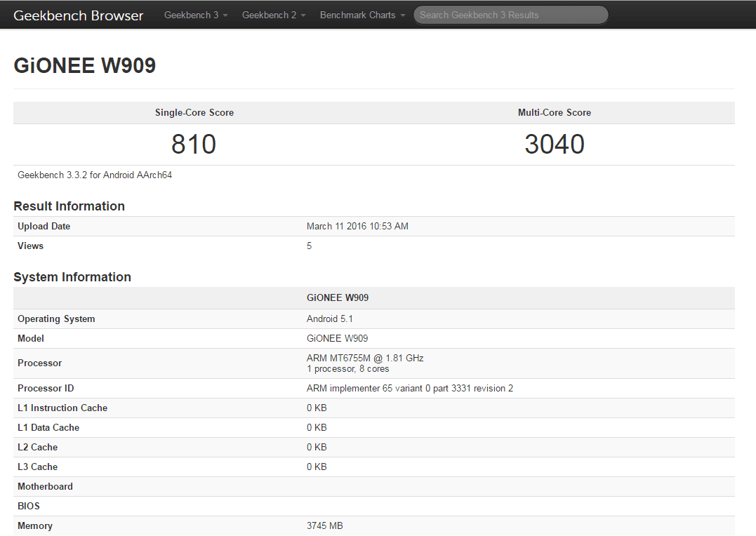The image size is (756, 536).
Task: Select the views count 5
Action: [309, 246]
